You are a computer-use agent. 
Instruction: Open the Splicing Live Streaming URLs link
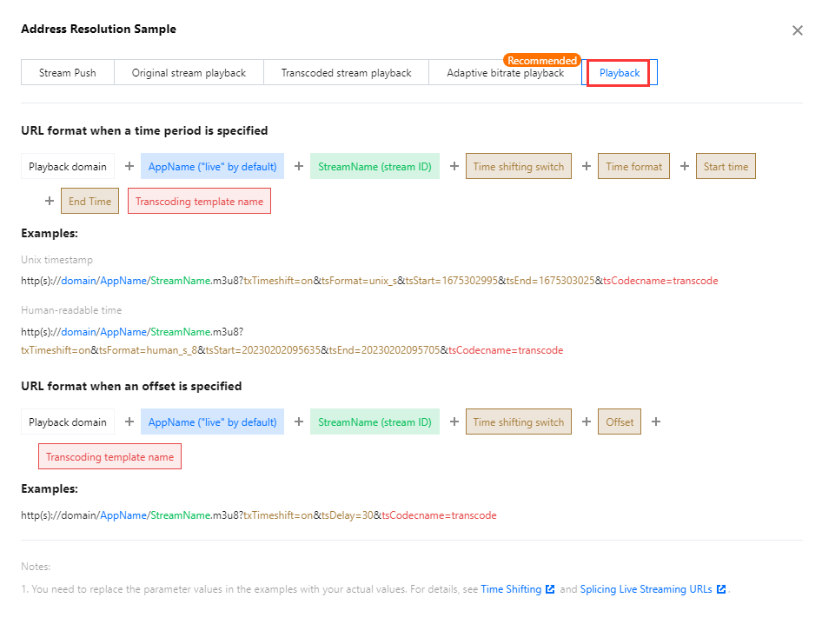[x=646, y=589]
